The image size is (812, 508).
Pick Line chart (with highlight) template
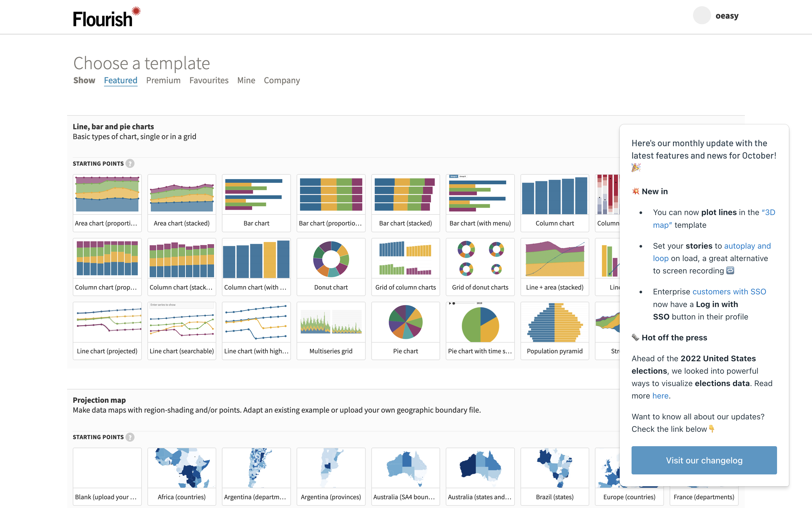click(256, 330)
